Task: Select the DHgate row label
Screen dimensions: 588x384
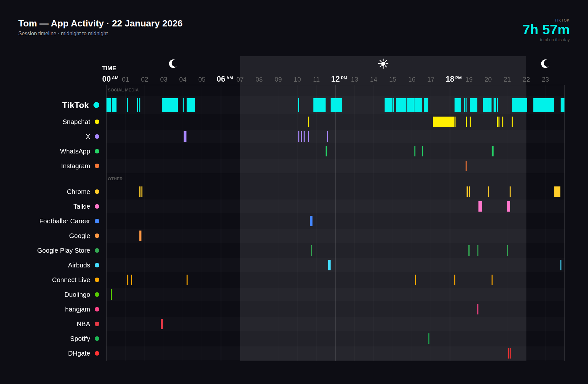Action: (79, 353)
